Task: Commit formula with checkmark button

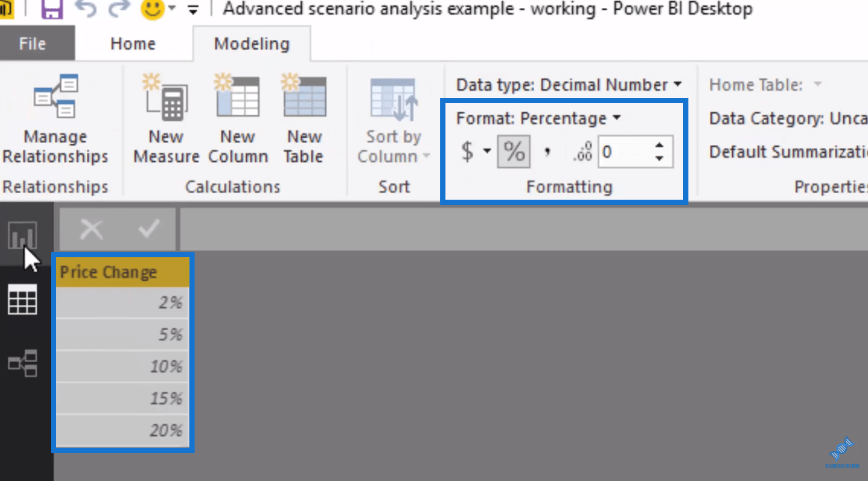Action: (x=150, y=229)
